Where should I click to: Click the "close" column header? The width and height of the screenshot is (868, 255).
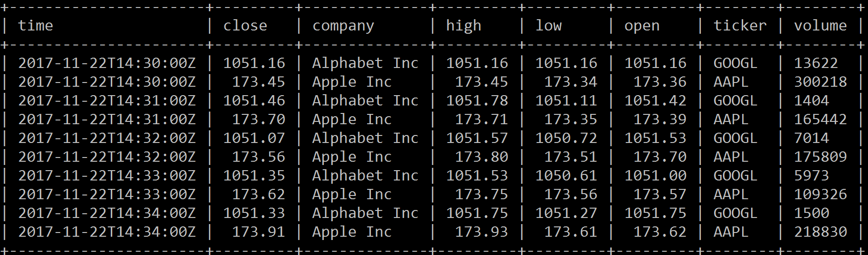coord(245,26)
